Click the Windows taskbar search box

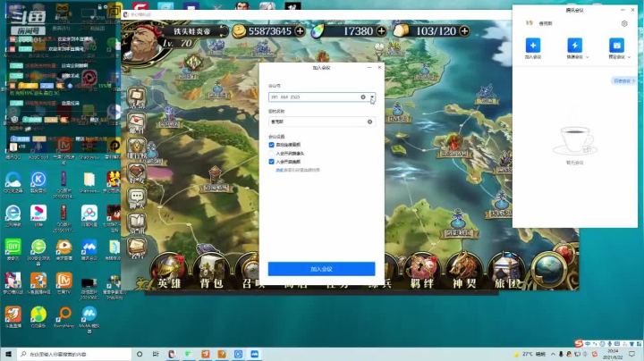coord(74,354)
